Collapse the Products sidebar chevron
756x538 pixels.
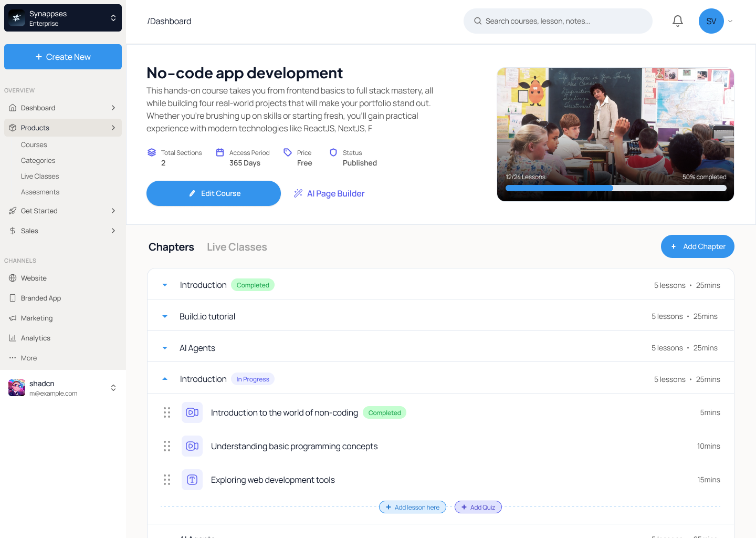tap(113, 128)
